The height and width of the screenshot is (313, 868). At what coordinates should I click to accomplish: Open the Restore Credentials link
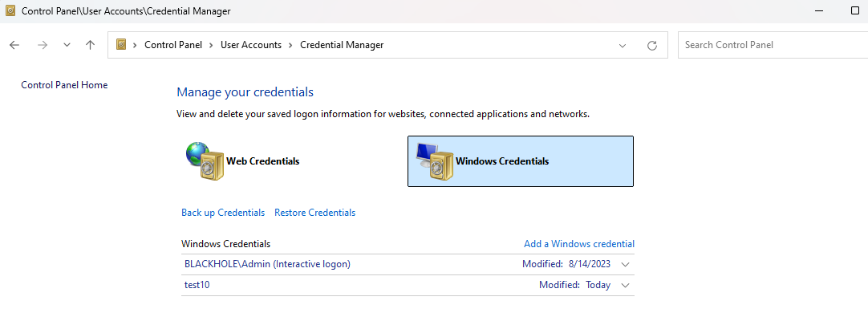tap(315, 213)
